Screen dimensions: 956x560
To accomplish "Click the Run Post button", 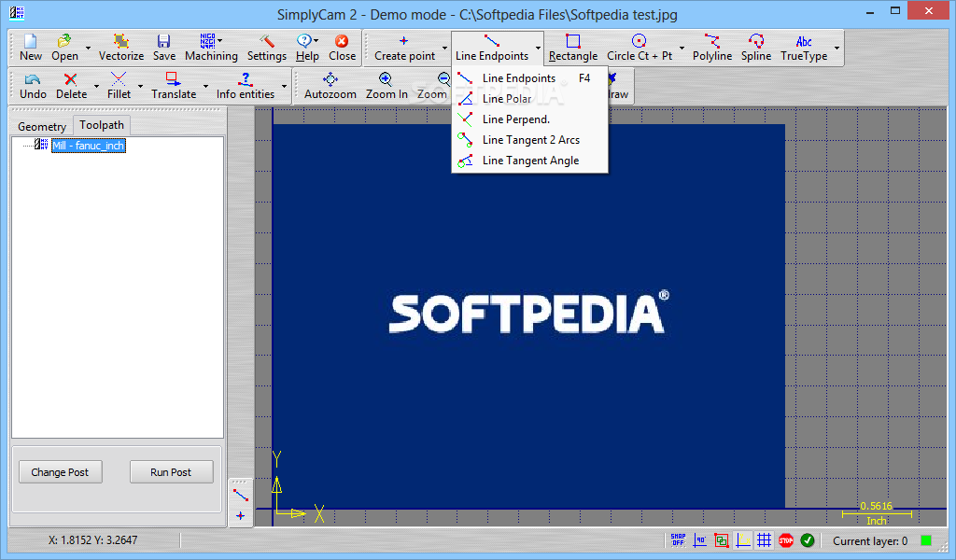I will [x=171, y=472].
